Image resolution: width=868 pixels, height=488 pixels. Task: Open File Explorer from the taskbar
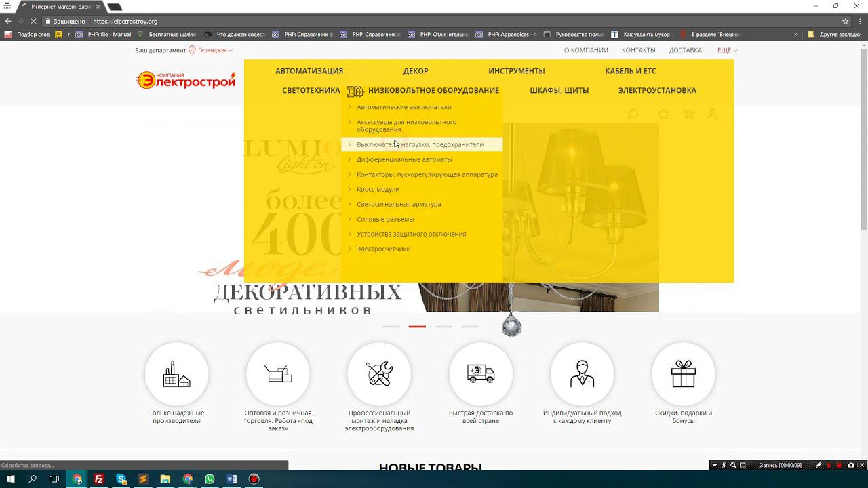tap(165, 479)
